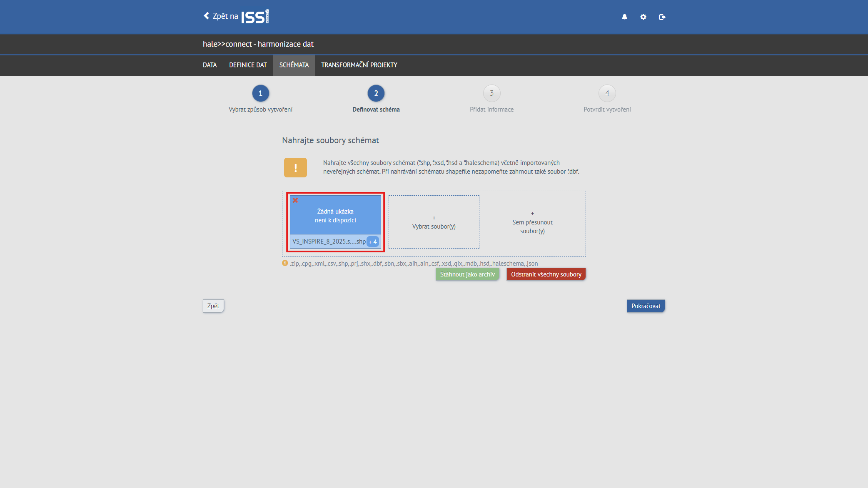868x488 pixels.
Task: Go to step 1 Vybrat způsob vytvoření
Action: click(x=260, y=93)
